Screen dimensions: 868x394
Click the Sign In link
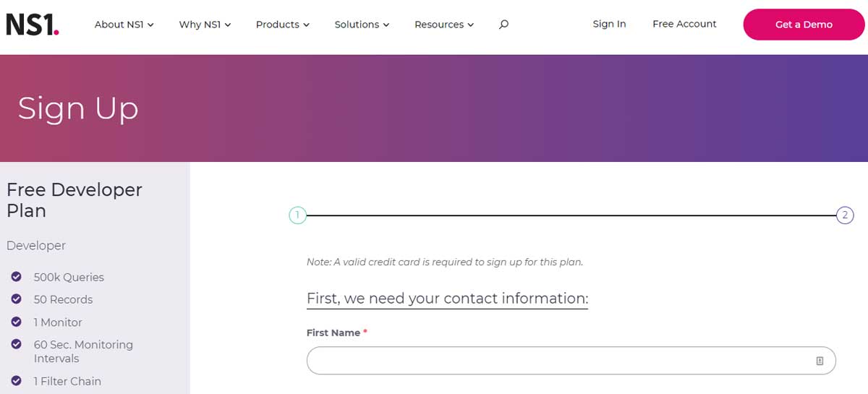click(609, 24)
